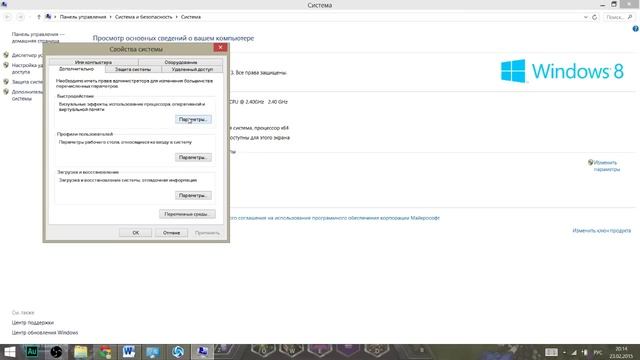640x360 pixels.
Task: Click the Windows 8 logo
Action: pyautogui.click(x=562, y=71)
